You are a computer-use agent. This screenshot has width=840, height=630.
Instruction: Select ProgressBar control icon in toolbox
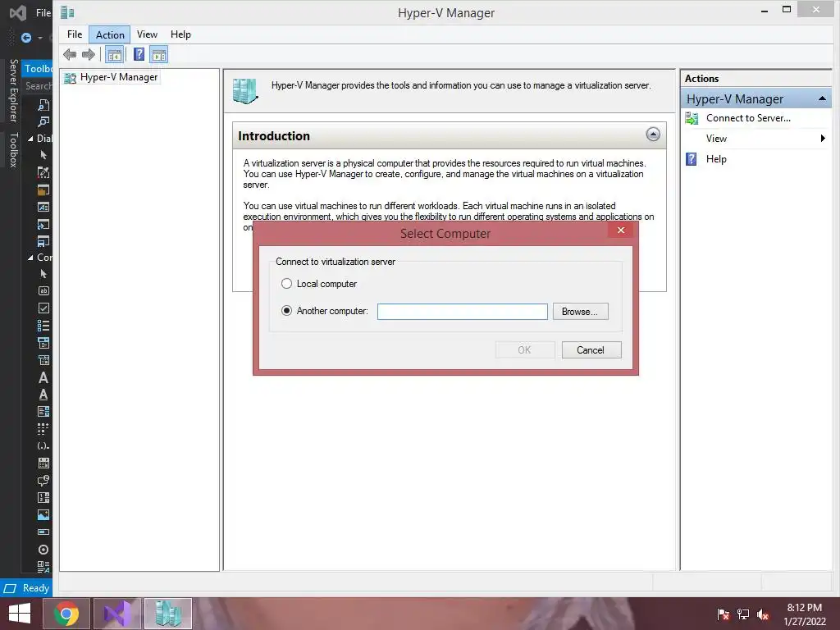click(x=43, y=532)
